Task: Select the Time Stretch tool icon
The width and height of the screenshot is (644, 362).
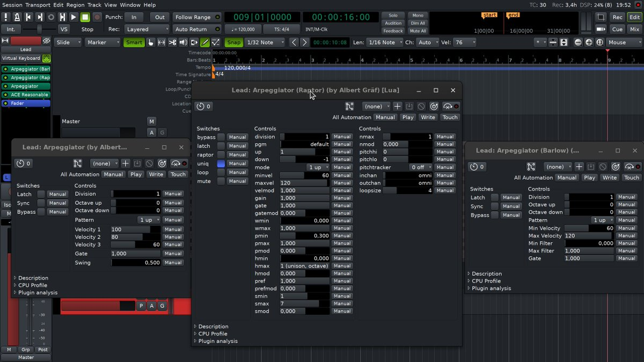Action: point(194,42)
